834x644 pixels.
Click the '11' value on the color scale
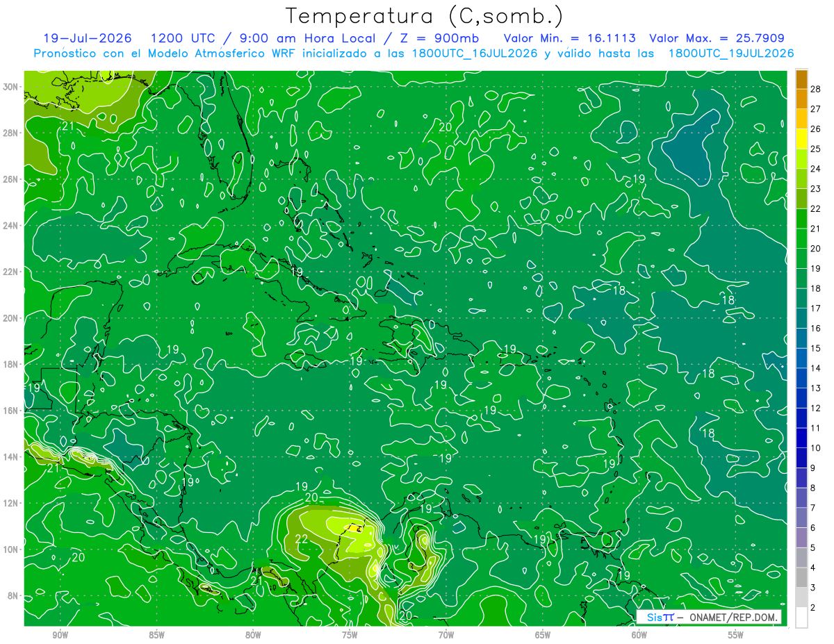tap(816, 428)
